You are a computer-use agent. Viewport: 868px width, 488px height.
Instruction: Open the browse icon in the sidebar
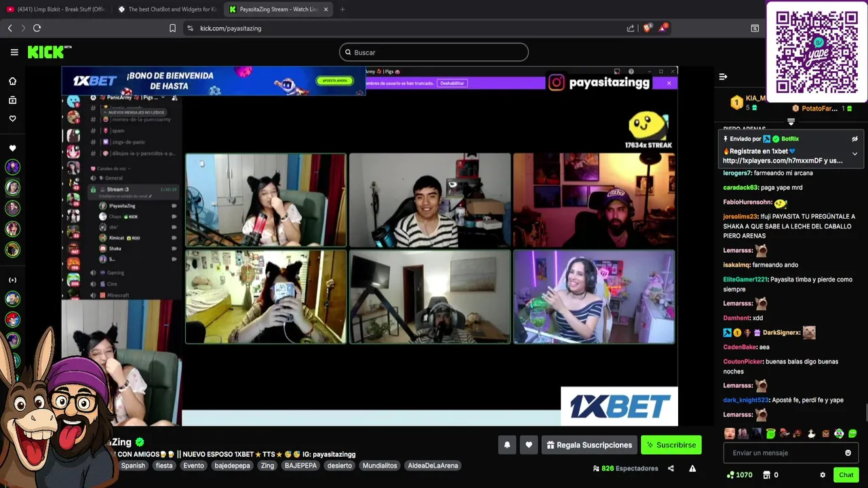(12, 100)
